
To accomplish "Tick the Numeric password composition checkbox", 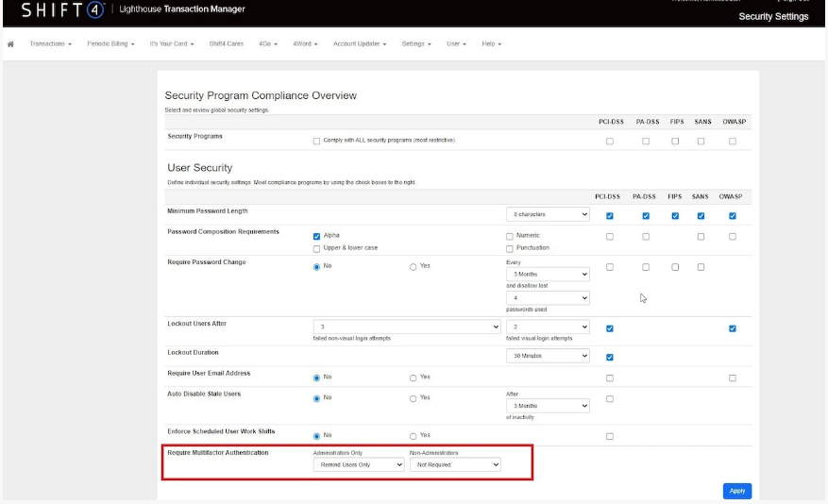I will tap(510, 236).
